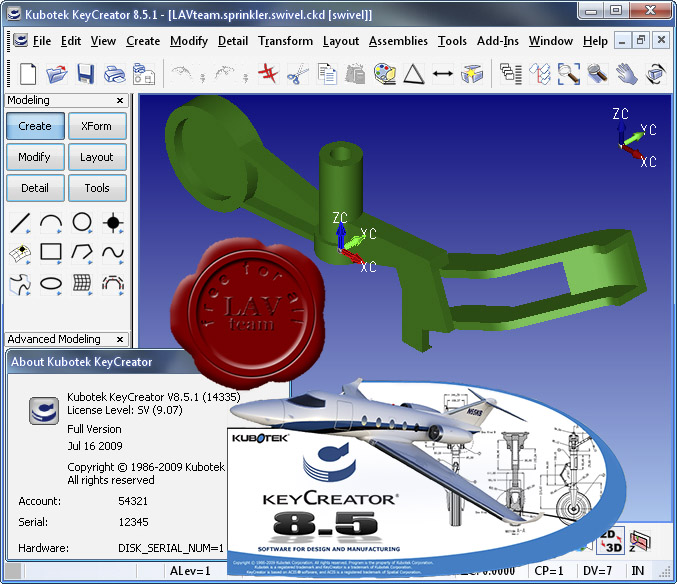The width and height of the screenshot is (677, 584).
Task: Open the Create menu
Action: (143, 41)
